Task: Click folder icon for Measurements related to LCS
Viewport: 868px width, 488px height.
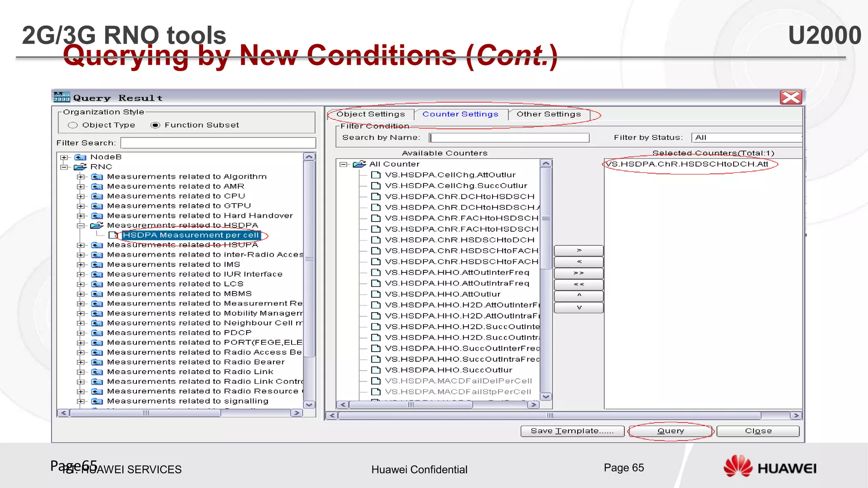Action: pos(97,284)
